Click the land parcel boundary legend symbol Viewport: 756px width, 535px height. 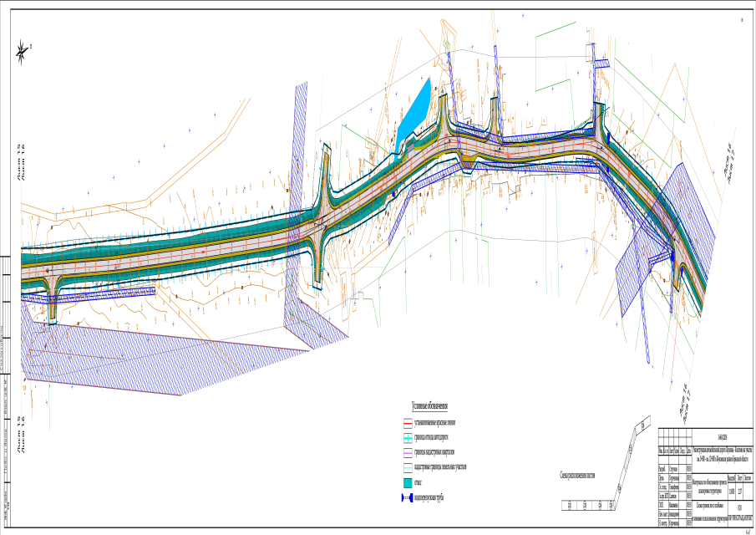(x=409, y=467)
